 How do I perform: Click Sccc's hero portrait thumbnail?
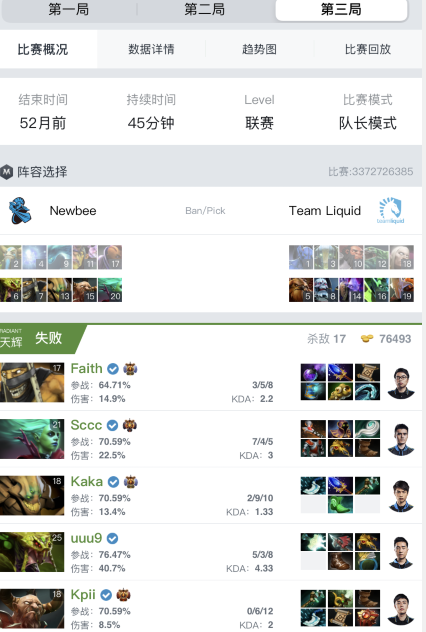(32, 439)
